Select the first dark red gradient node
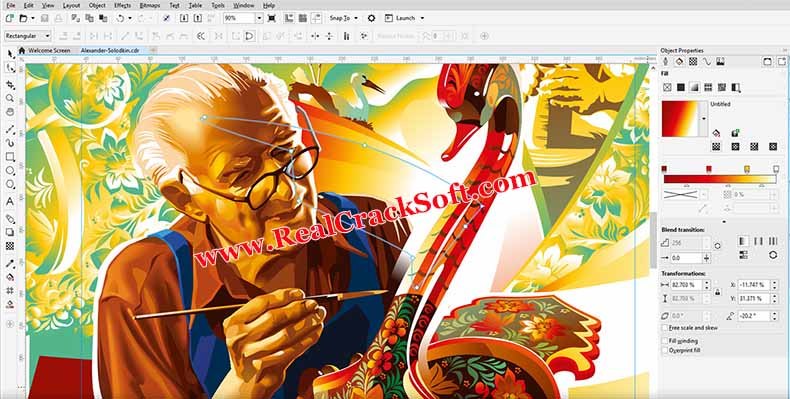790x399 pixels. coord(664,169)
